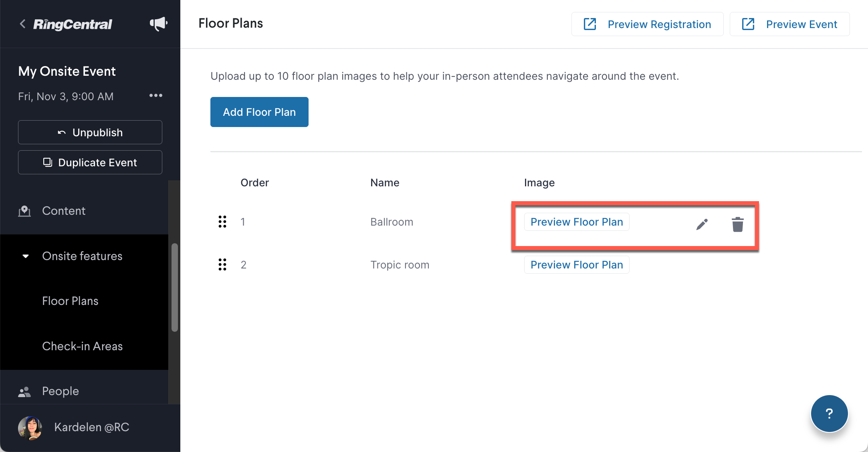This screenshot has width=868, height=452.
Task: Grab the Ballroom row drag handle
Action: point(222,222)
